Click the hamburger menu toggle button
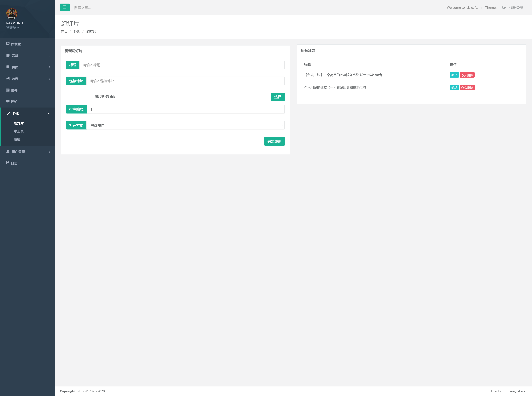532x396 pixels. pyautogui.click(x=65, y=7)
